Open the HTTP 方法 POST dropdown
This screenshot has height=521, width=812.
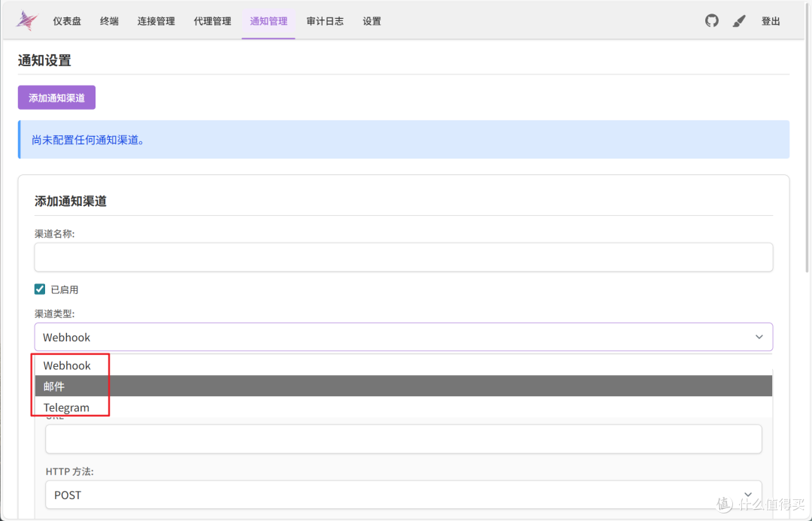404,495
